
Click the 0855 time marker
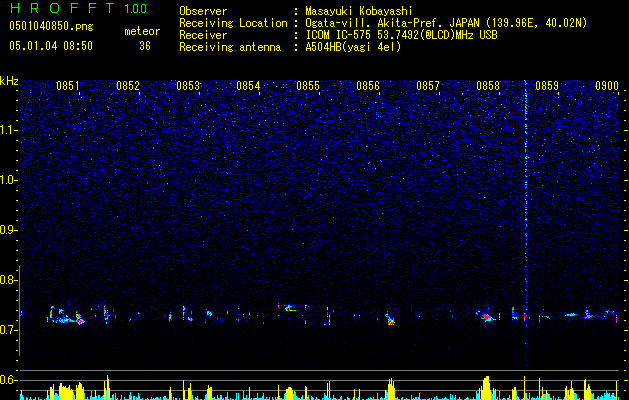pos(308,86)
